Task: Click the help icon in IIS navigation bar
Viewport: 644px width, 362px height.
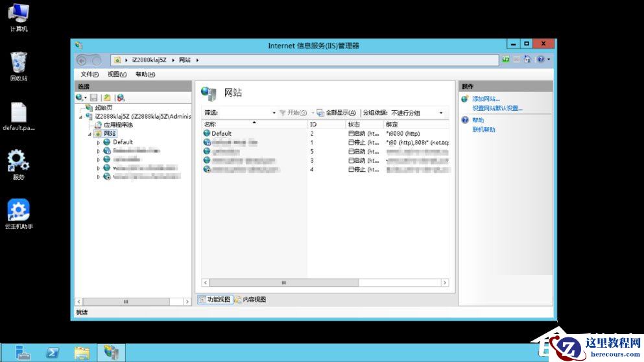Action: [x=540, y=60]
